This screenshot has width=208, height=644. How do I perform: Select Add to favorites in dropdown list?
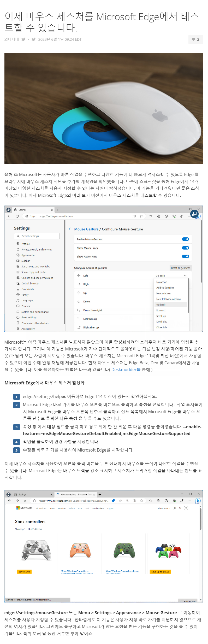tap(165, 288)
